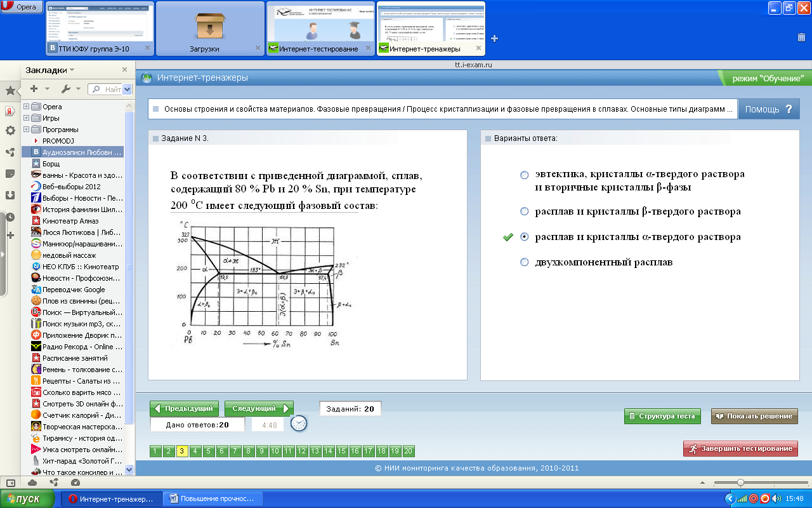Expand the Opera bookmarks folder
The image size is (812, 508).
coord(26,107)
